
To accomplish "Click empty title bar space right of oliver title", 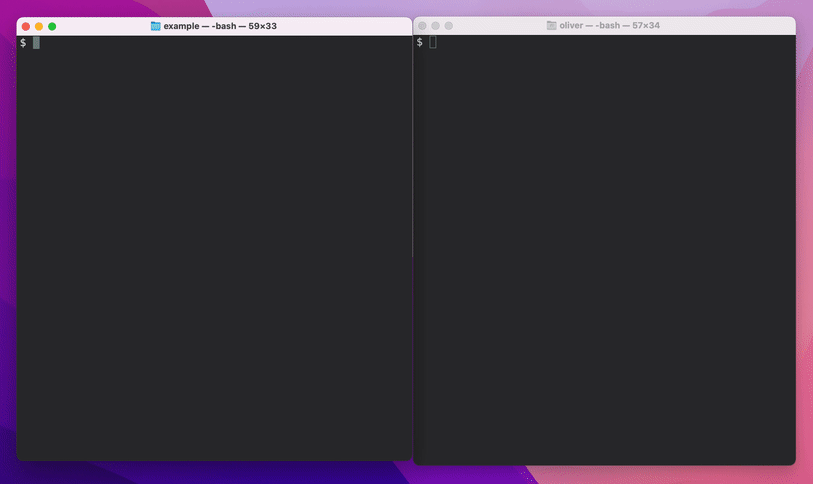I will [730, 25].
